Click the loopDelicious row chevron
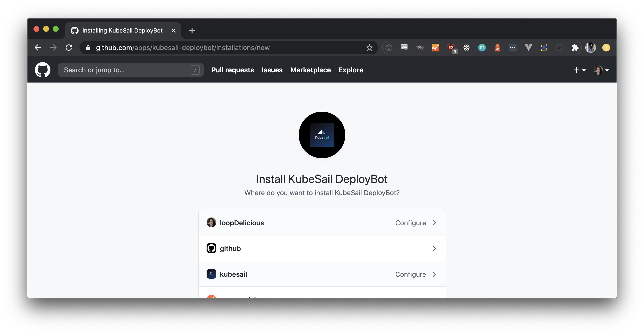Screen dimensions: 644x334 click(434, 223)
